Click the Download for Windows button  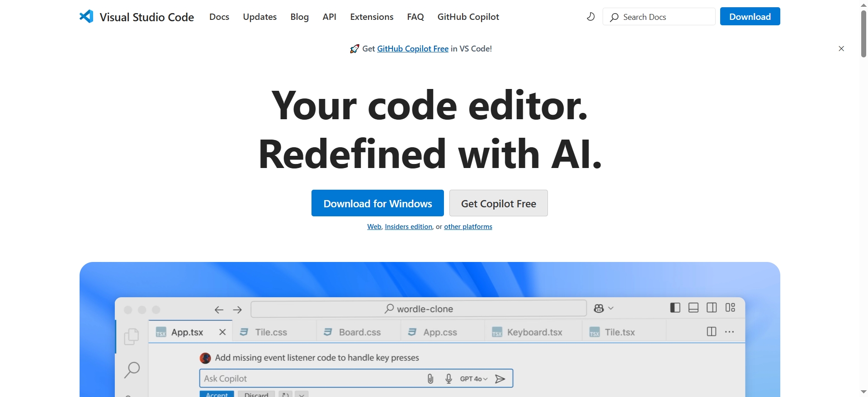click(377, 203)
